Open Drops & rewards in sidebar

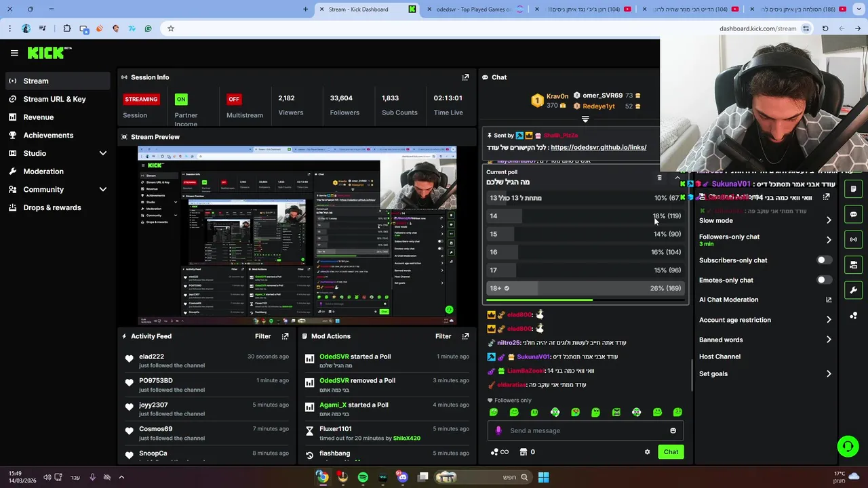[x=52, y=207]
